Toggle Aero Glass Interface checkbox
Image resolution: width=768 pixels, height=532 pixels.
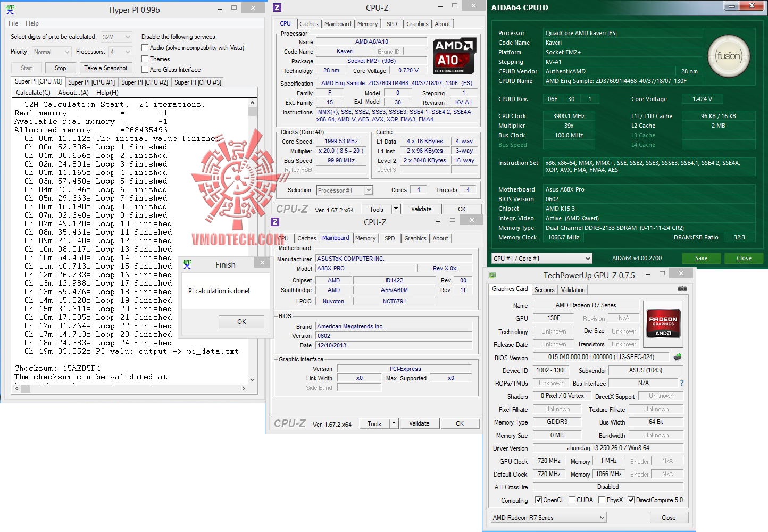coord(145,70)
